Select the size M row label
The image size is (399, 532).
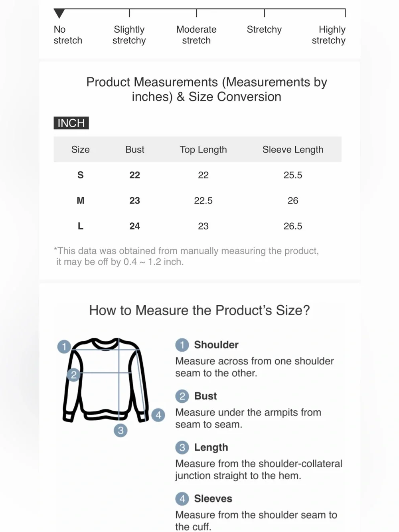click(x=81, y=200)
